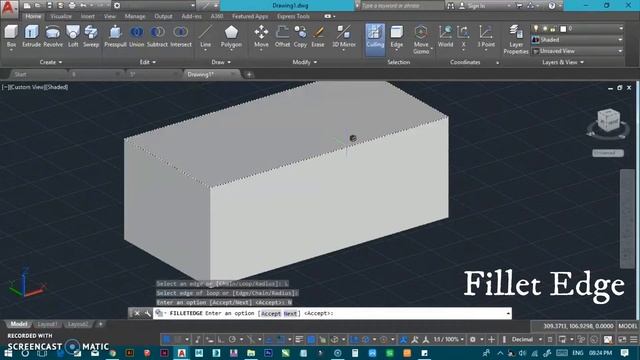Open Layer Properties manager
Screen dimensions: 640x360
pyautogui.click(x=516, y=40)
